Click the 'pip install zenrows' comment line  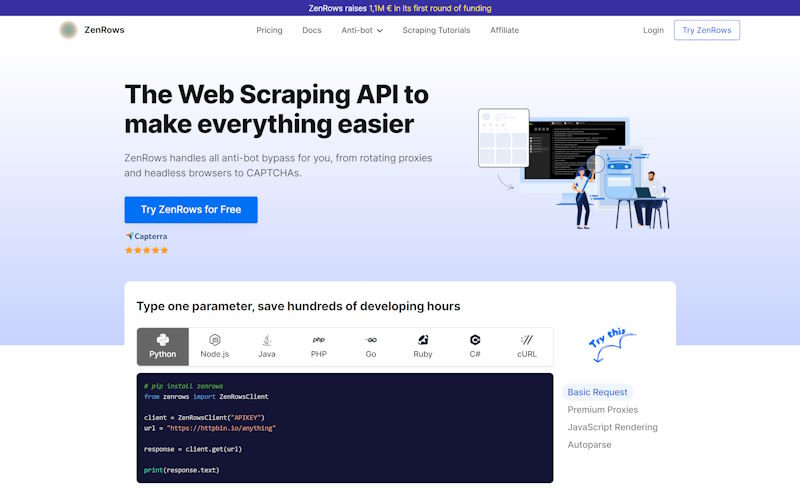[x=184, y=386]
